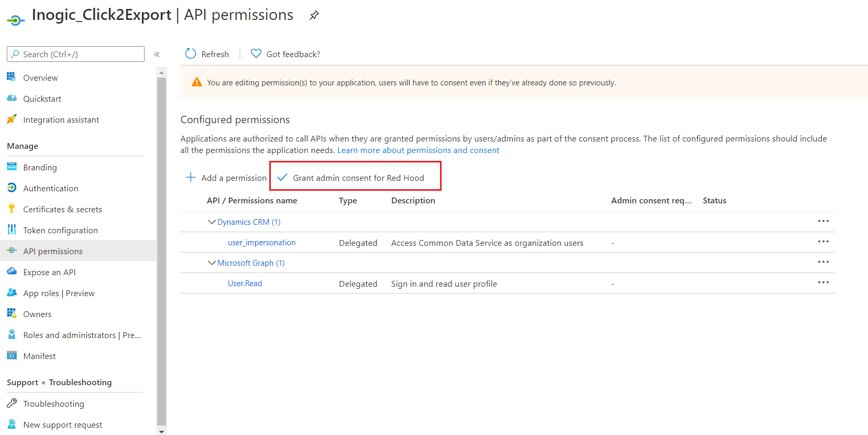Click the Troubleshooting wrench icon
This screenshot has width=868, height=435.
click(12, 403)
